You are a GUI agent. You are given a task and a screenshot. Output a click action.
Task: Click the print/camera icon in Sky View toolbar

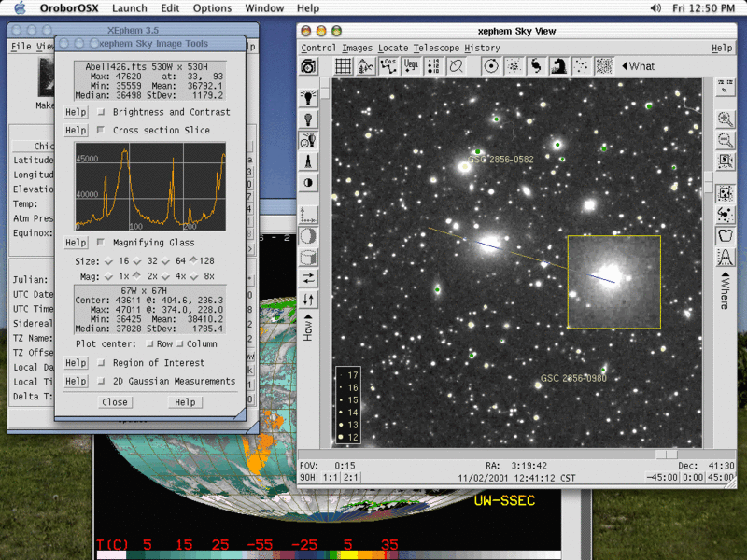(x=308, y=66)
